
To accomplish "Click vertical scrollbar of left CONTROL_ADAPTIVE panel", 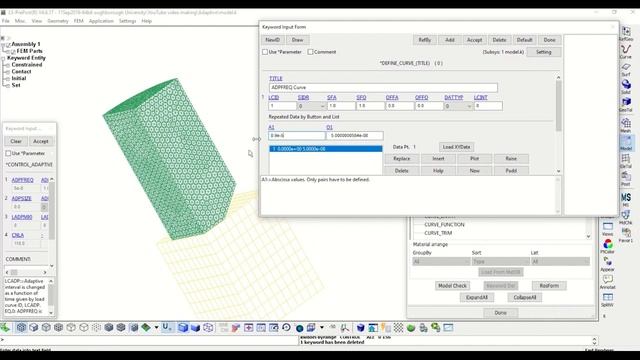I will 52,222.
